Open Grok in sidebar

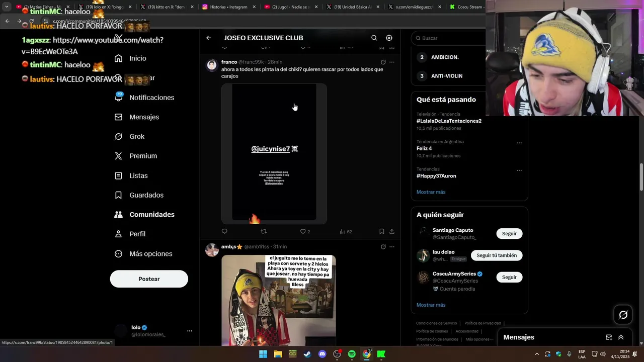(x=129, y=136)
